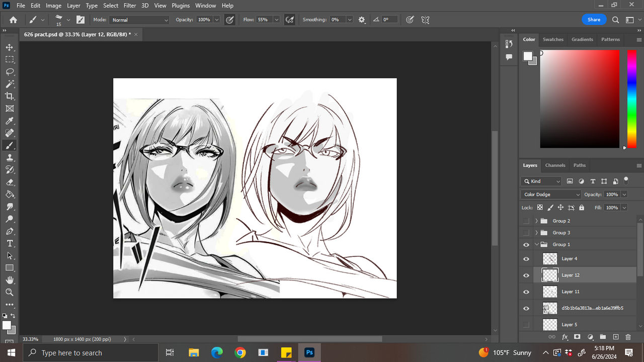Pick the Eyedropper tool
Screen dimensions: 644x362
[x=10, y=121]
